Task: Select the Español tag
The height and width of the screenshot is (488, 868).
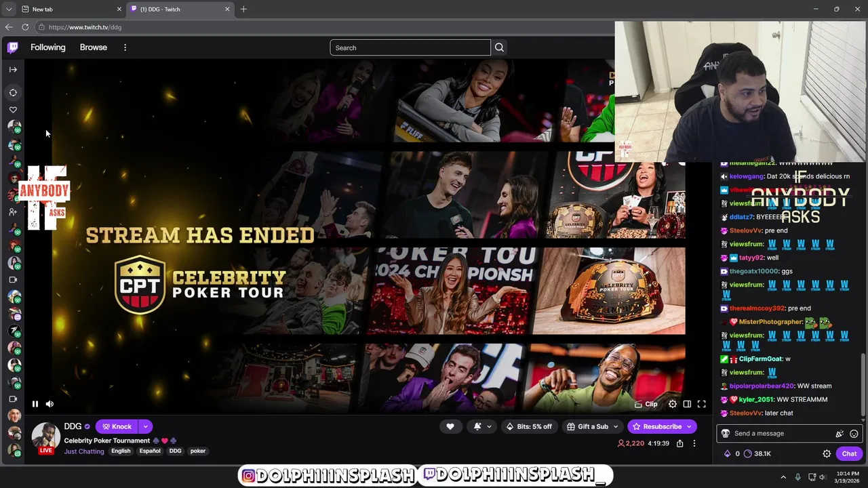Action: point(150,451)
